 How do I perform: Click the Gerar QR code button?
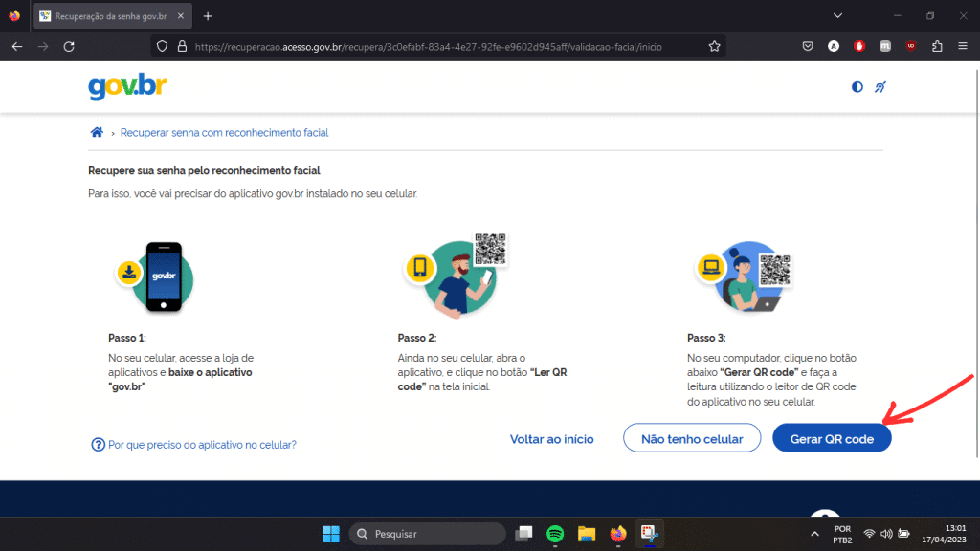click(x=831, y=438)
